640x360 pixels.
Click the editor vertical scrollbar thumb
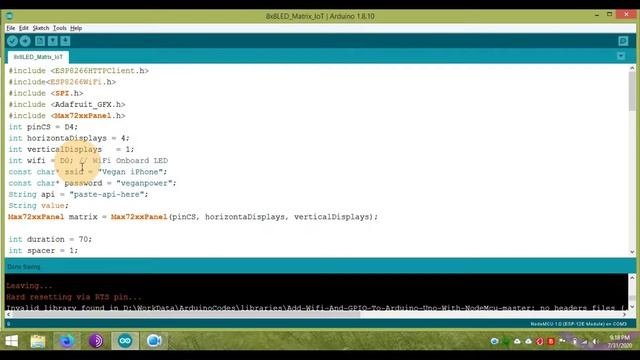click(632, 91)
